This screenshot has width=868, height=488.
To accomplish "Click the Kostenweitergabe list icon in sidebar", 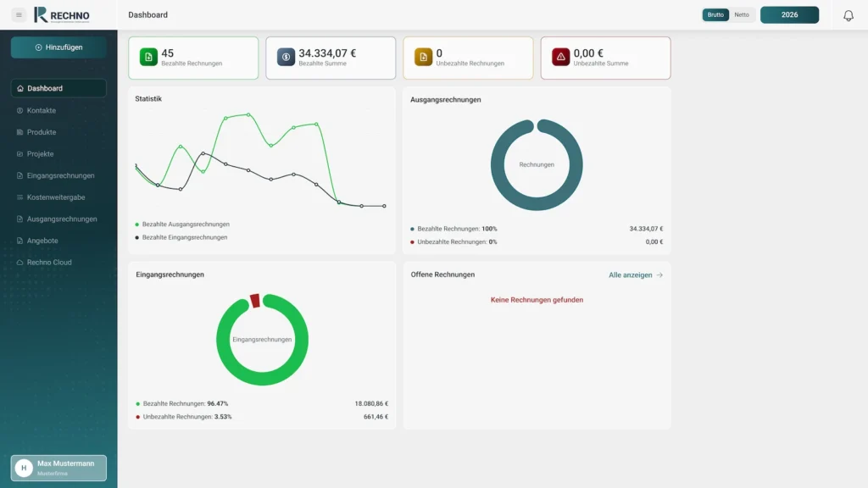I will 20,197.
